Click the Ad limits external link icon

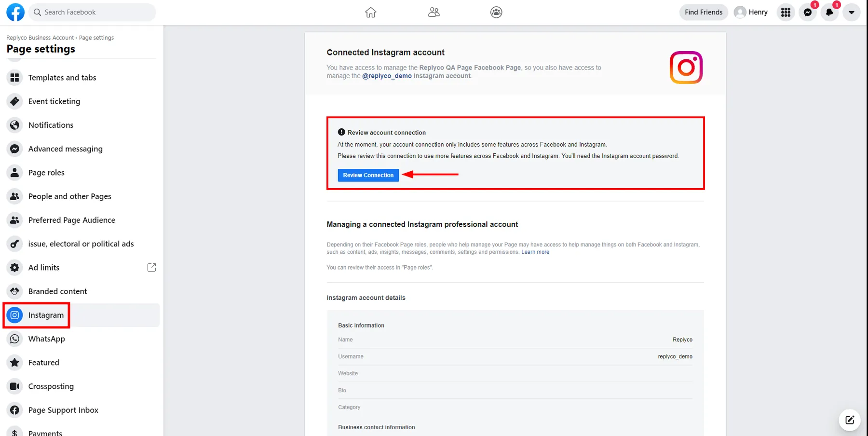pyautogui.click(x=151, y=267)
